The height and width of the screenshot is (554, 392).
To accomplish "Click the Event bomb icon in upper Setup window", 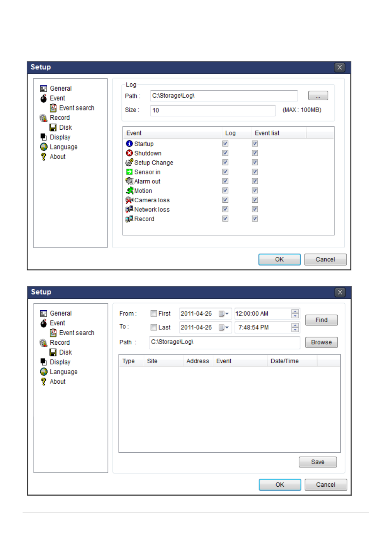I will tap(44, 98).
